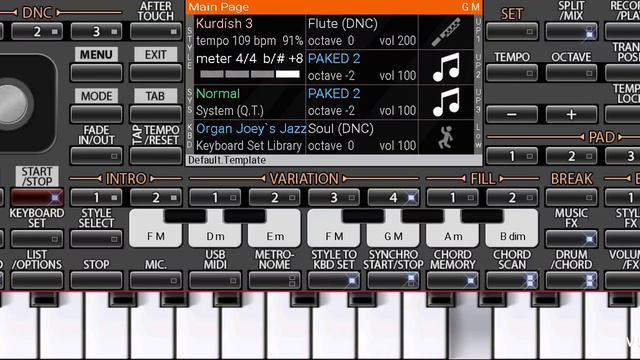Open the Menu button

[96, 73]
